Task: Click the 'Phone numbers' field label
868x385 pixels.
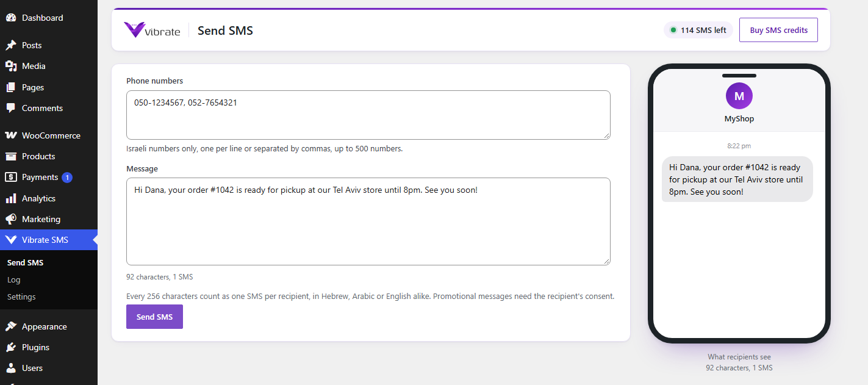Action: 154,81
